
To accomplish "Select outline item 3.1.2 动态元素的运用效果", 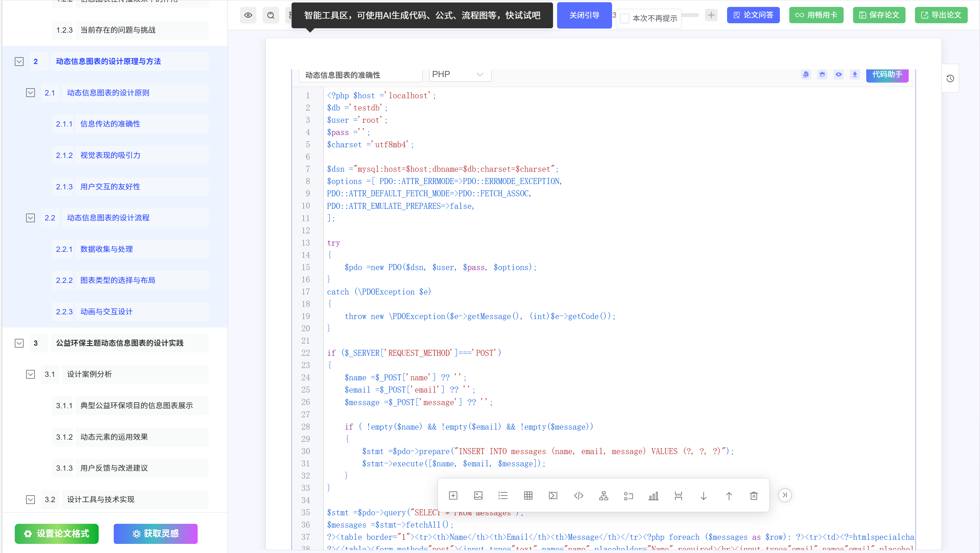I will (114, 437).
